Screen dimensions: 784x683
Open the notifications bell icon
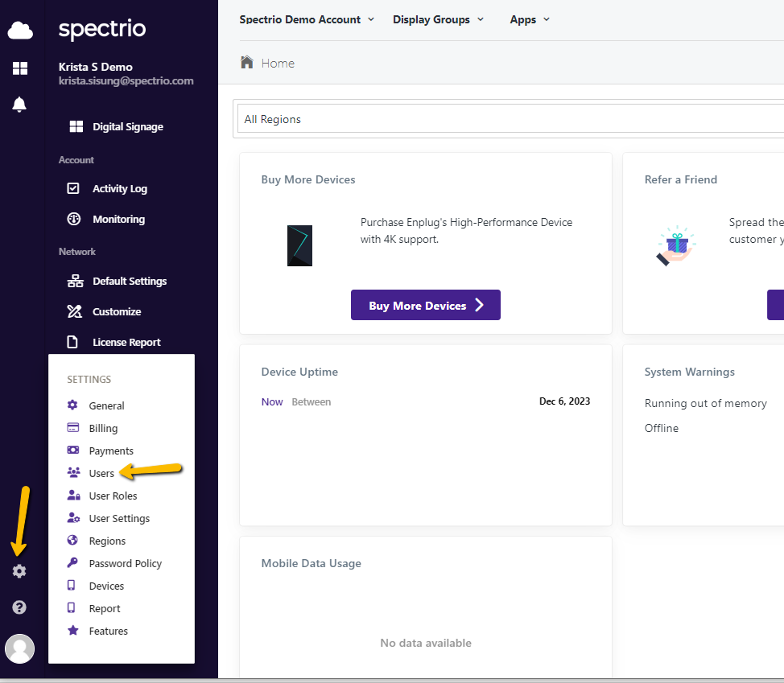point(19,104)
